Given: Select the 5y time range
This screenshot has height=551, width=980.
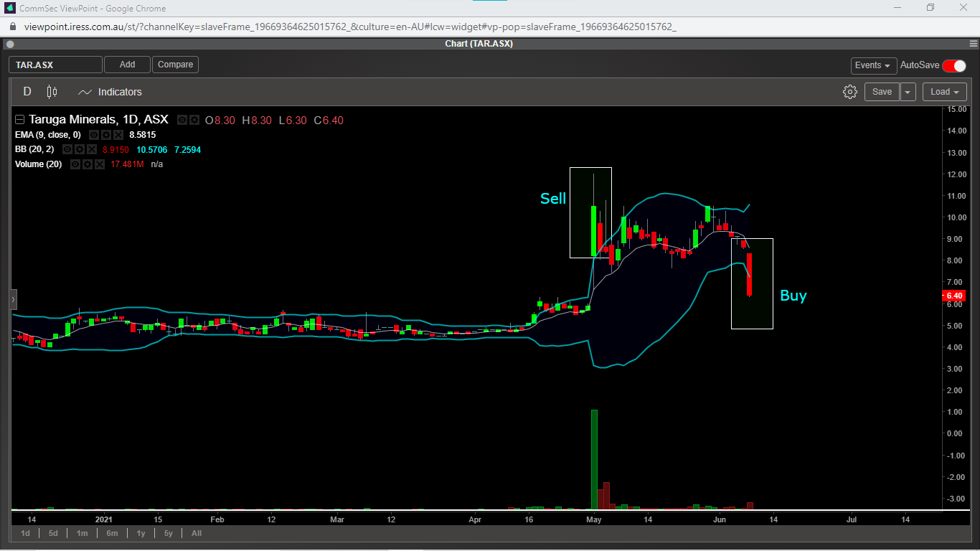Looking at the screenshot, I should pyautogui.click(x=168, y=533).
